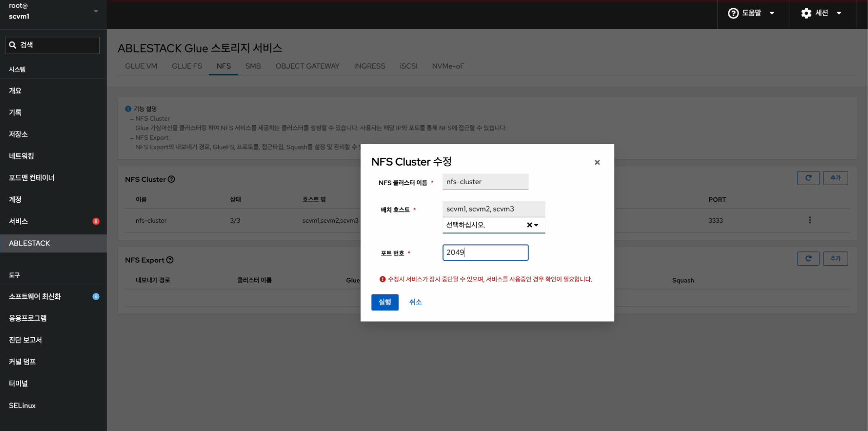Click the NFS Export refresh icon button

pyautogui.click(x=808, y=259)
